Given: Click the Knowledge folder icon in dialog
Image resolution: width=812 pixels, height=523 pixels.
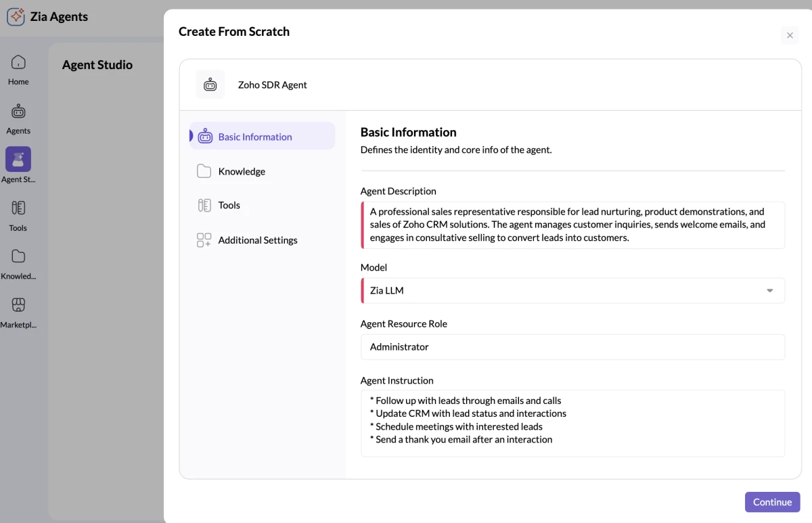Looking at the screenshot, I should tap(204, 171).
